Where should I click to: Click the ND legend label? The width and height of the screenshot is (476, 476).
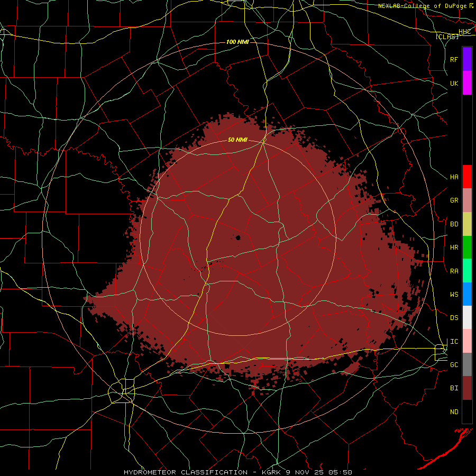(x=454, y=412)
